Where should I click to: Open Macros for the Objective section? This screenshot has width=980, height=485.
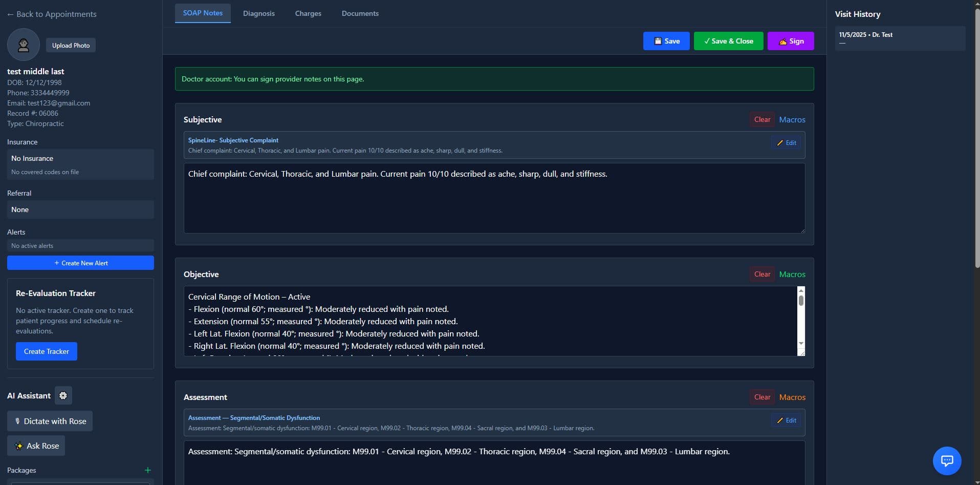792,274
